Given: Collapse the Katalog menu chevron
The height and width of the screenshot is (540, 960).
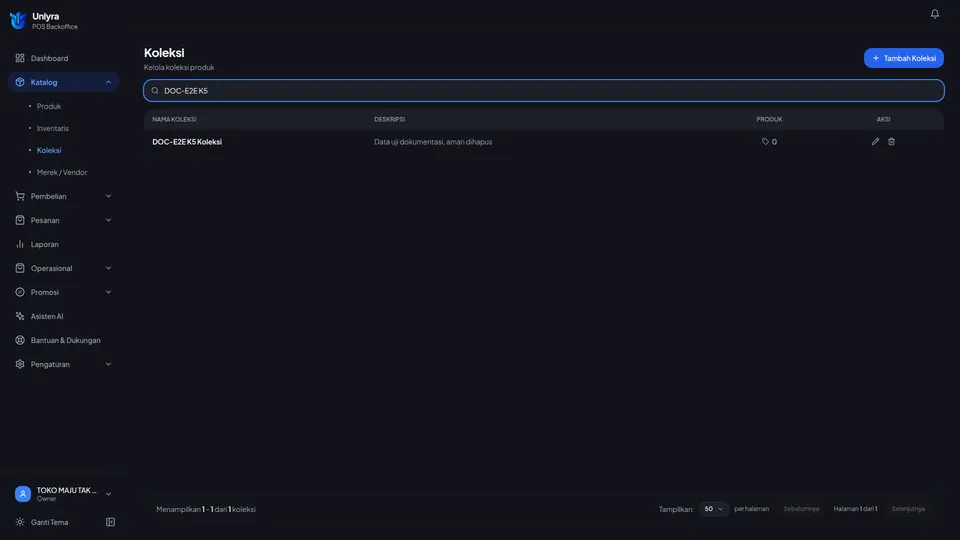Looking at the screenshot, I should tap(108, 82).
